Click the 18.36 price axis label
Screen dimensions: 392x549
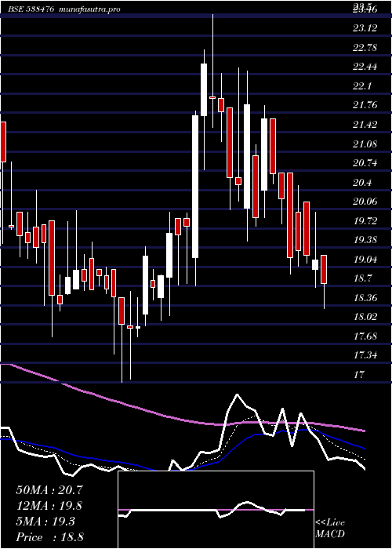tap(365, 298)
